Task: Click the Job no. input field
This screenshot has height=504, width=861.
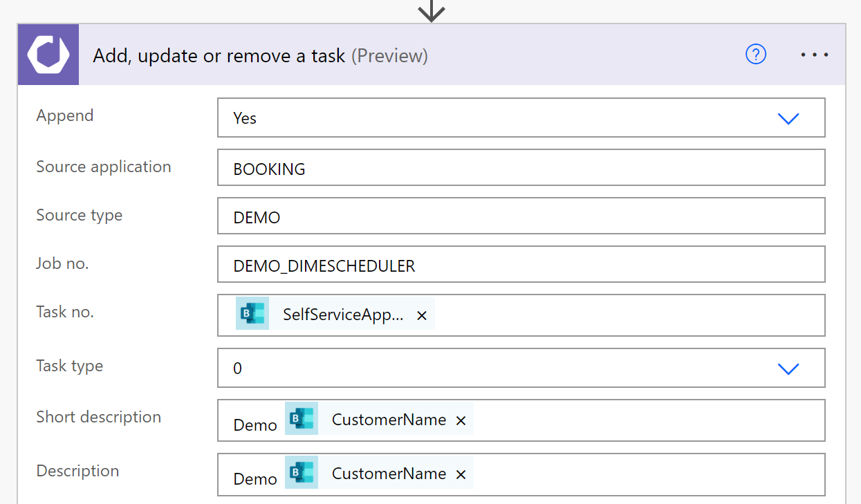Action: click(521, 265)
